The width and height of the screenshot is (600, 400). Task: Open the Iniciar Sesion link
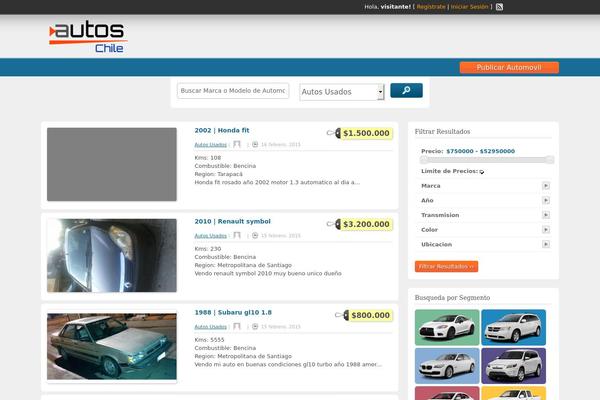[x=470, y=7]
